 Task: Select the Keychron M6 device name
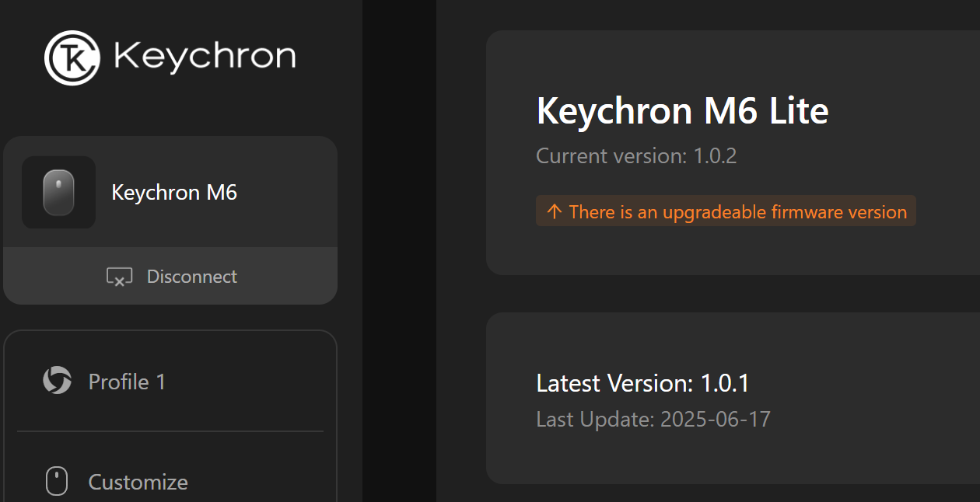174,193
